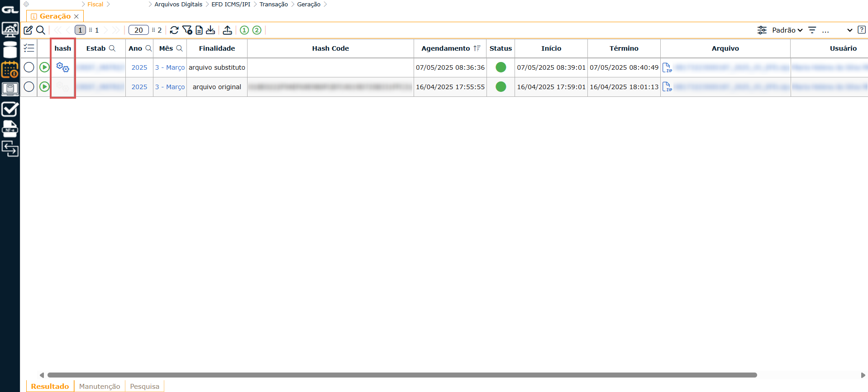Open the monitor settings sidebar module
Viewport: 868px width, 392px height.
pyautogui.click(x=10, y=29)
